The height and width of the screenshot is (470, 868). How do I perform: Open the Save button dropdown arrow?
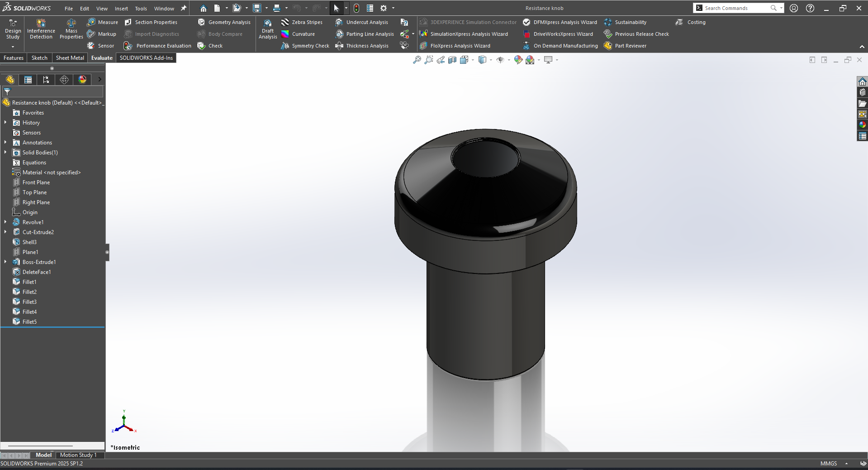click(266, 8)
